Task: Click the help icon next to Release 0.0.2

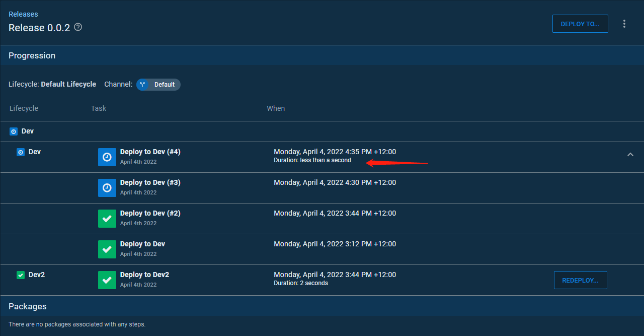Action: [78, 27]
